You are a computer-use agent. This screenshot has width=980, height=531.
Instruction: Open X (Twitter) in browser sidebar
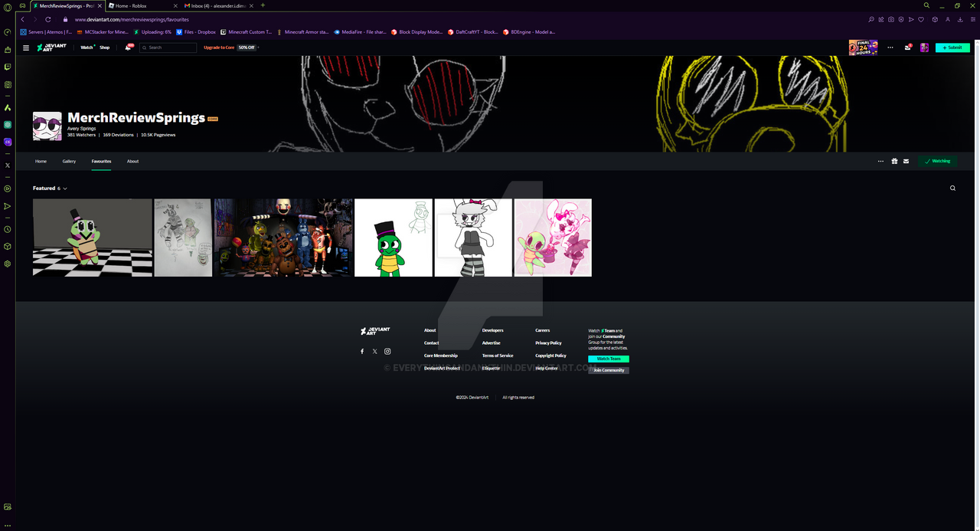tap(8, 165)
